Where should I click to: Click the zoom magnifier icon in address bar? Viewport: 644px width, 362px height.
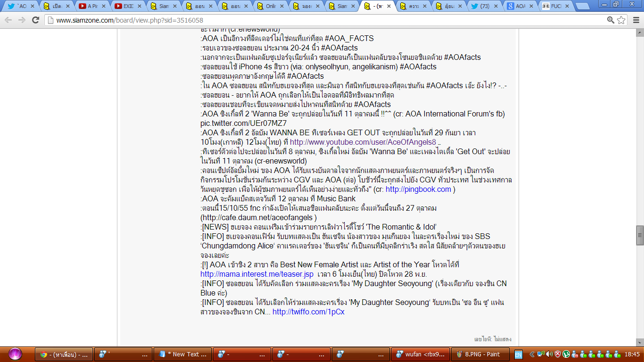coord(611,20)
